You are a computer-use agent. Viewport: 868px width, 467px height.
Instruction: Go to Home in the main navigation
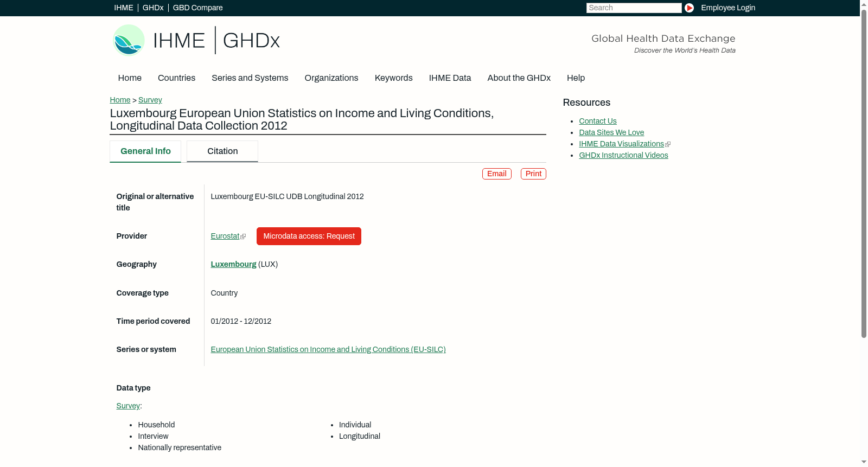pos(130,78)
